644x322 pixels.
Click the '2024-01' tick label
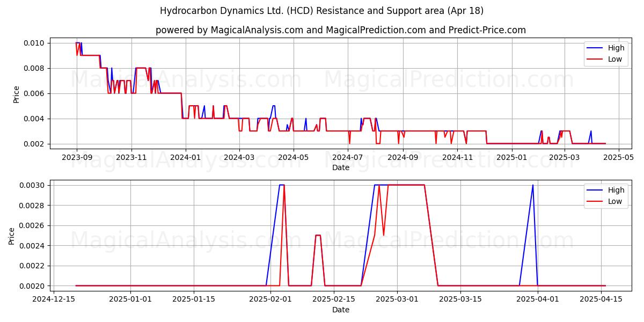pyautogui.click(x=185, y=158)
